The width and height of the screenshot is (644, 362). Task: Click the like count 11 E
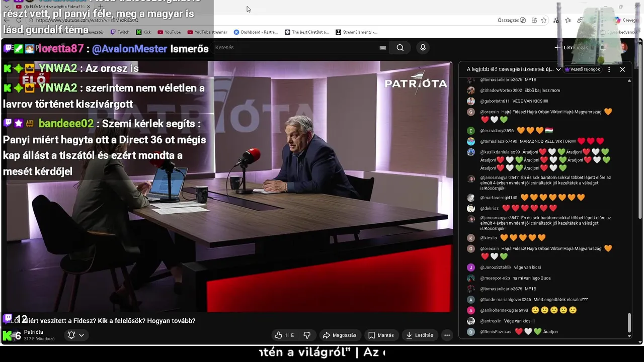(289, 335)
